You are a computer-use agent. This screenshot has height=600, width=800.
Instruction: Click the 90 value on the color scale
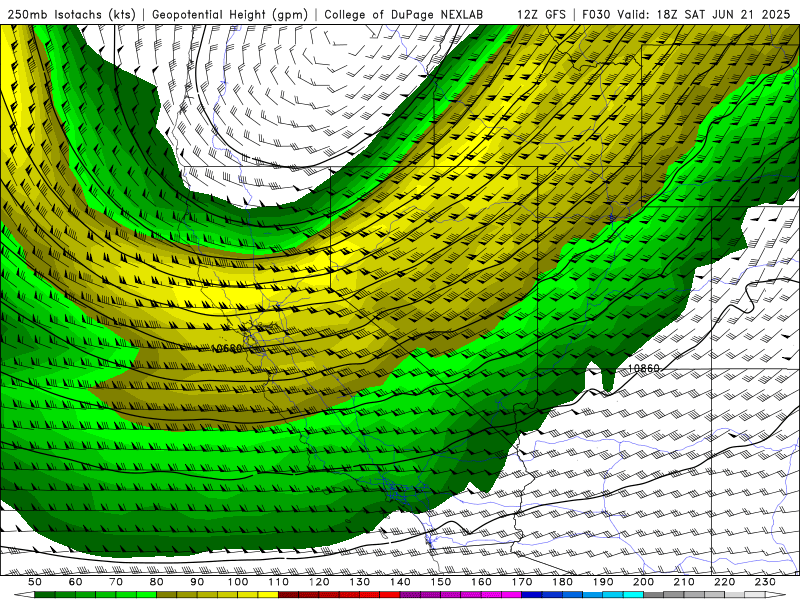click(197, 582)
